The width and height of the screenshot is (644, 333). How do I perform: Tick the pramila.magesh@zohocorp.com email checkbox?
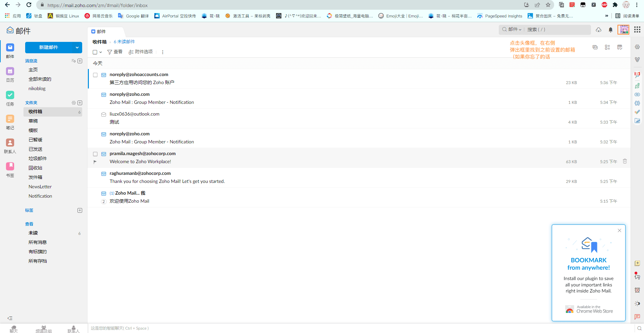95,154
